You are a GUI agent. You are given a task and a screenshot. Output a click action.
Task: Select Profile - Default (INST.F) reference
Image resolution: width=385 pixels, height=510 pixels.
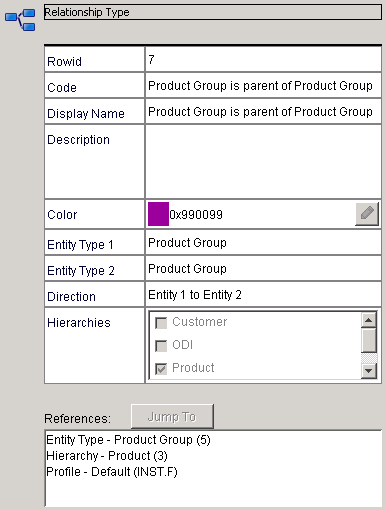[x=112, y=472]
